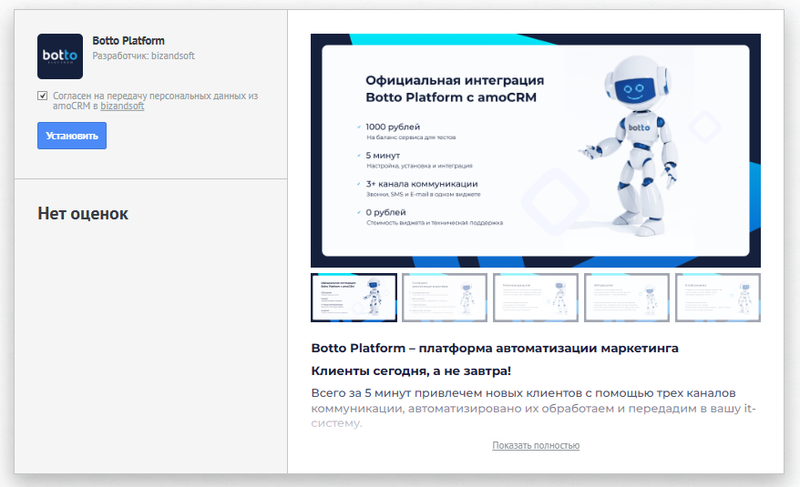Select the first slide thumbnail

[x=354, y=297]
